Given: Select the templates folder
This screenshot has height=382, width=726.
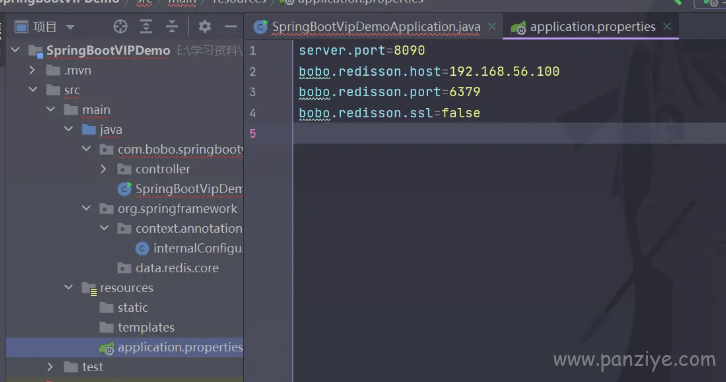Looking at the screenshot, I should click(146, 327).
